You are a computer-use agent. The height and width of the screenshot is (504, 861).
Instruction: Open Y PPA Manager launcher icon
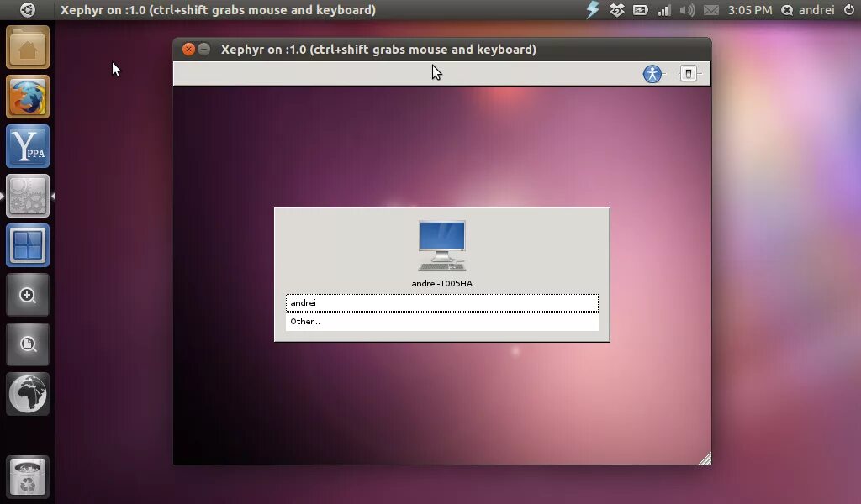(x=28, y=146)
